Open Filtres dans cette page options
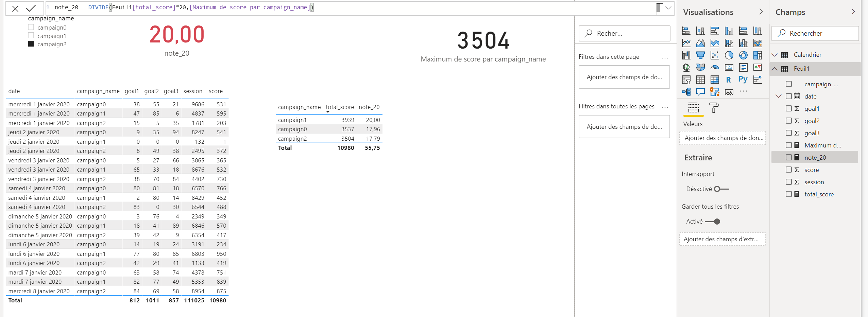 pyautogui.click(x=665, y=57)
